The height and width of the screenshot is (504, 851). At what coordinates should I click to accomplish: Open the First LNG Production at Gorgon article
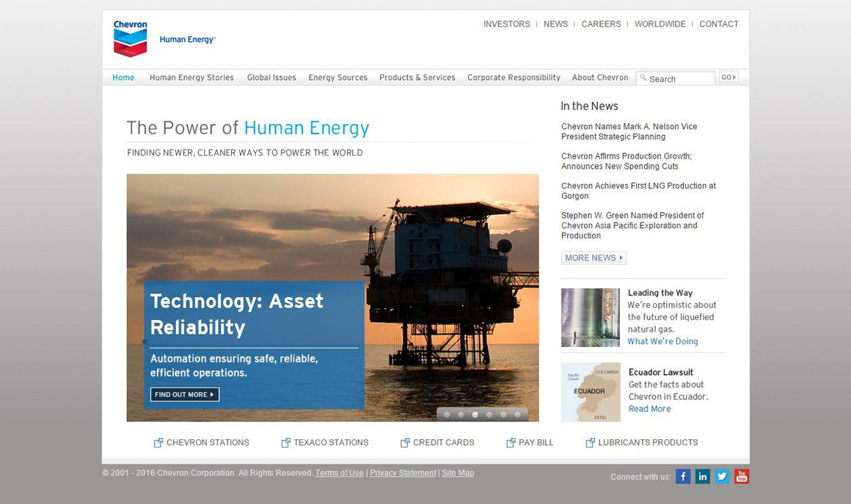638,191
